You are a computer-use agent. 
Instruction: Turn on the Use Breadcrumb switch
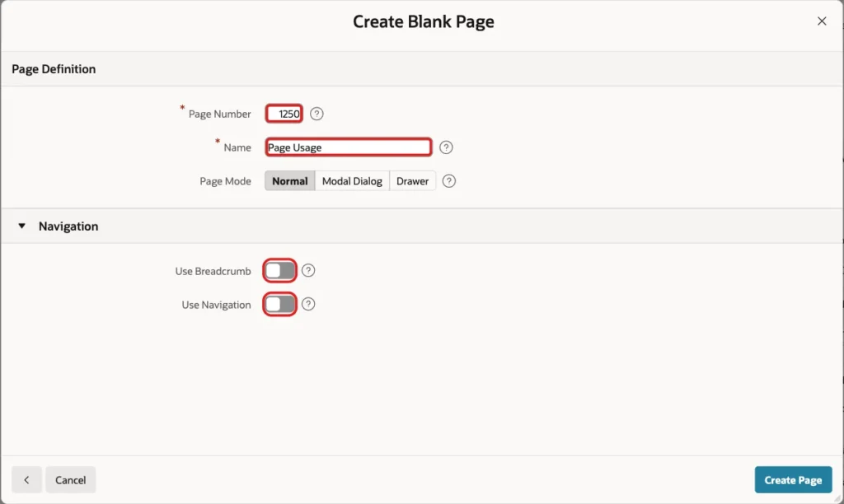[280, 271]
